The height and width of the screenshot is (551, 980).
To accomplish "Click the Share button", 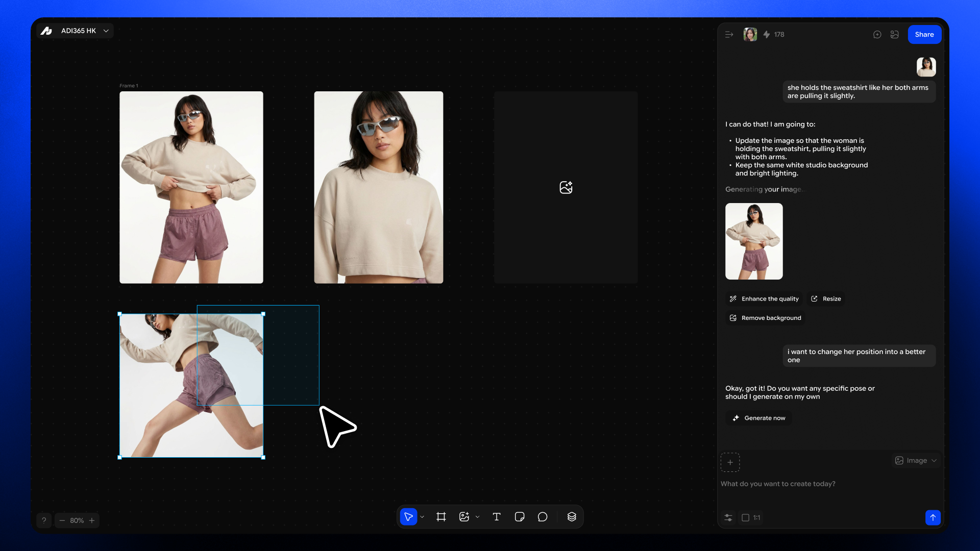I will point(924,34).
